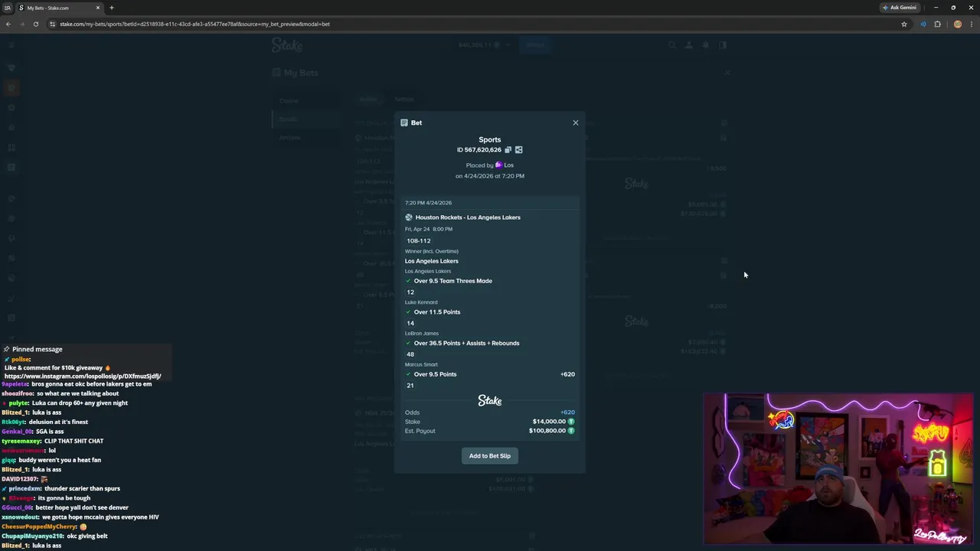The image size is (980, 551).
Task: Click the tab audio/media indicator icon in toolbar
Action: [923, 24]
